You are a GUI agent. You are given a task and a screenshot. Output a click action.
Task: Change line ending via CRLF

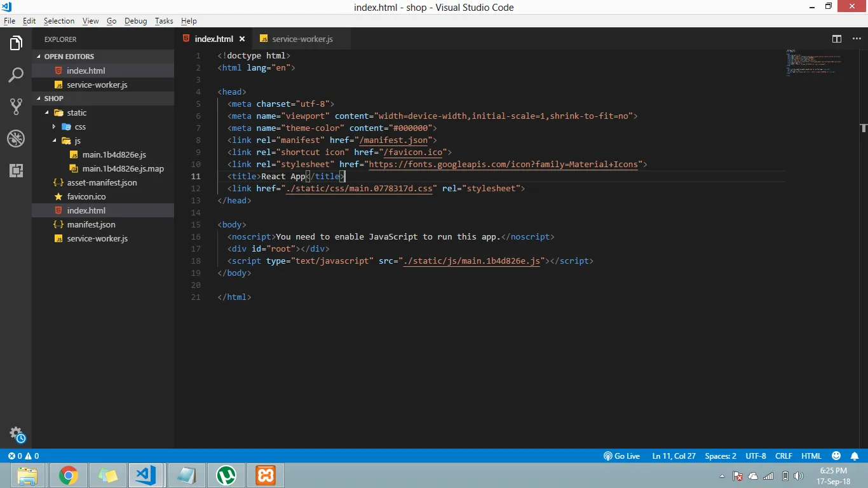pyautogui.click(x=783, y=456)
